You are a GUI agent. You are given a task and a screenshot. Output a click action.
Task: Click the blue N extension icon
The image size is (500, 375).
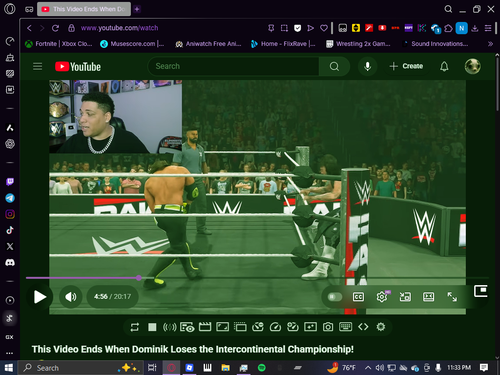[x=462, y=28]
